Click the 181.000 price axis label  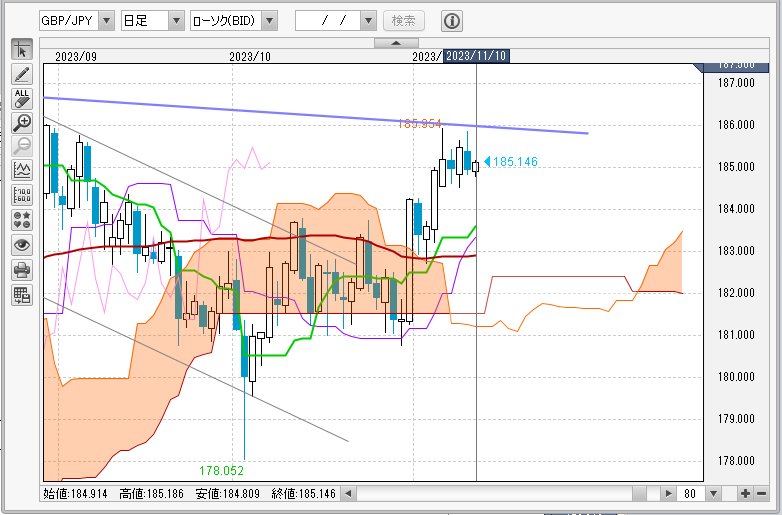click(736, 335)
